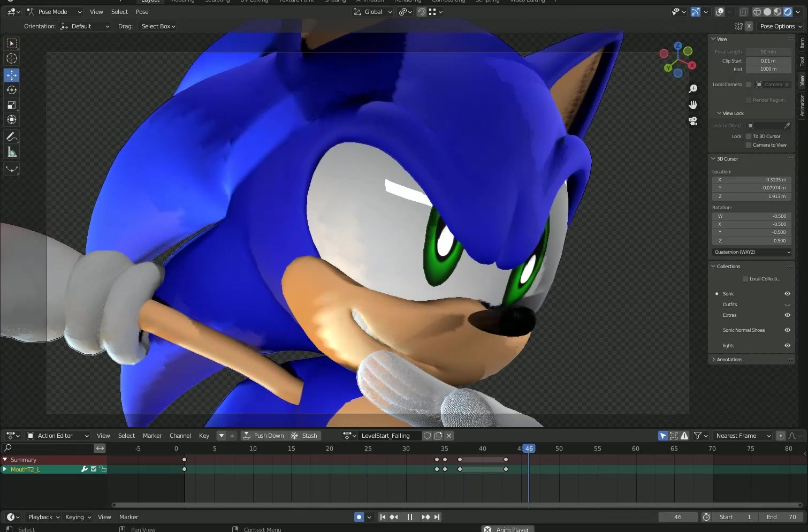The height and width of the screenshot is (532, 808).
Task: Open the Marker menu in timeline footer
Action: [x=128, y=517]
